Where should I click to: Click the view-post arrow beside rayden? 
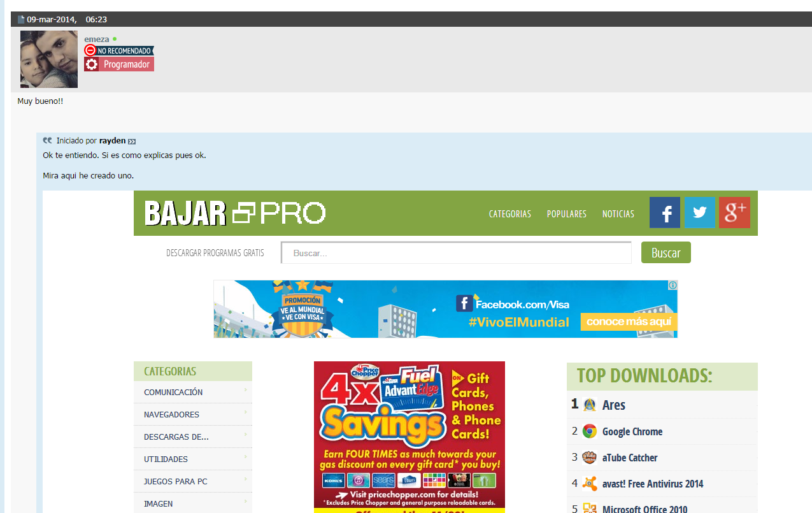click(132, 141)
